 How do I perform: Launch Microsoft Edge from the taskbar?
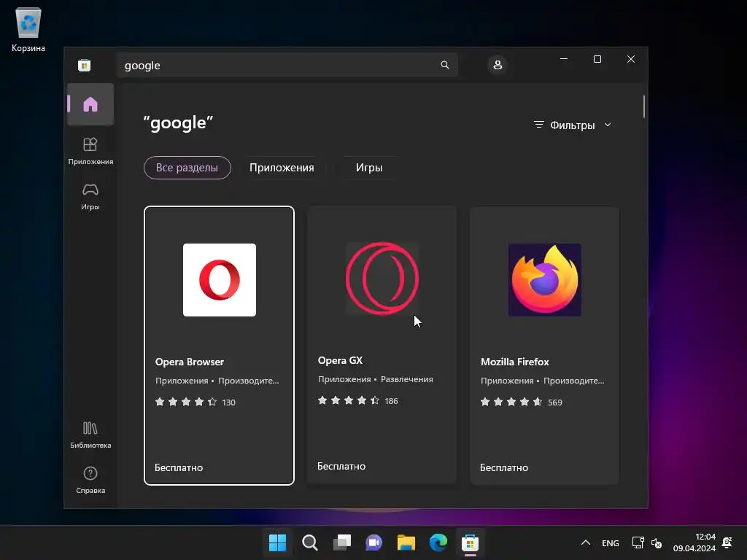tap(438, 542)
